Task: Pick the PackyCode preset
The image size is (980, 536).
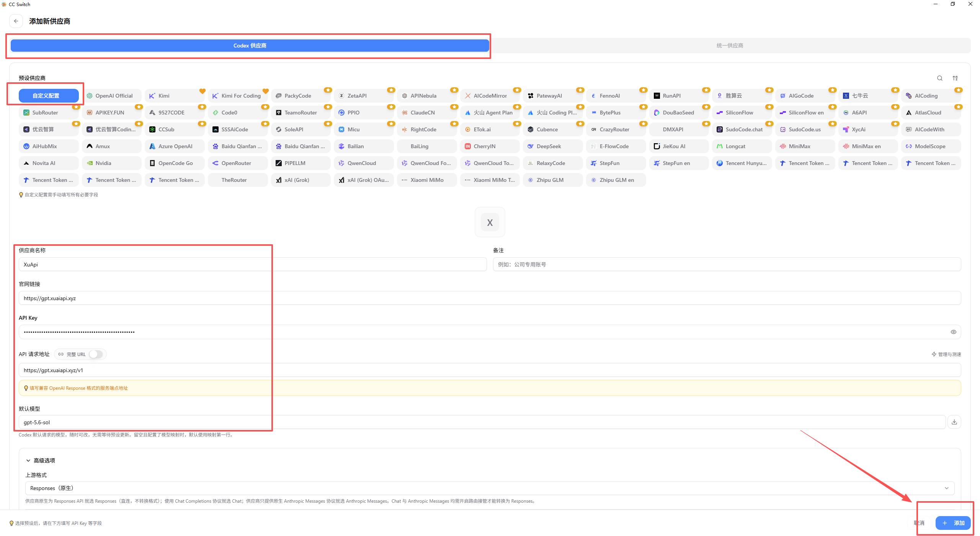Action: (x=301, y=96)
